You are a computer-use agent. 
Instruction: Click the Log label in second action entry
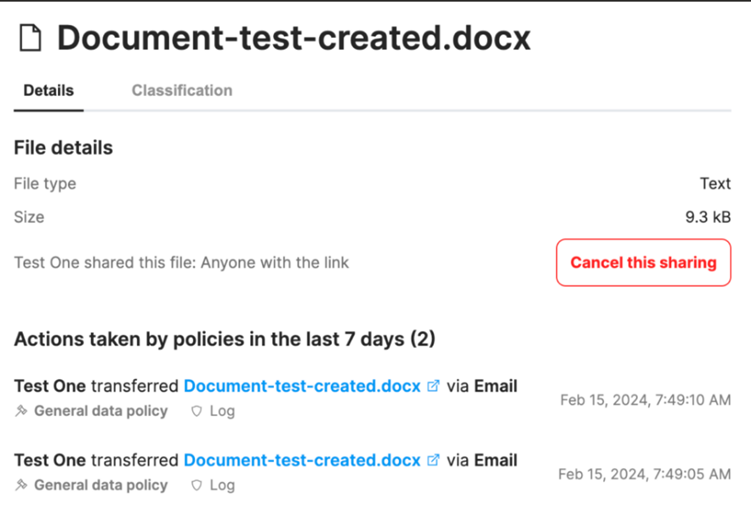pyautogui.click(x=222, y=485)
